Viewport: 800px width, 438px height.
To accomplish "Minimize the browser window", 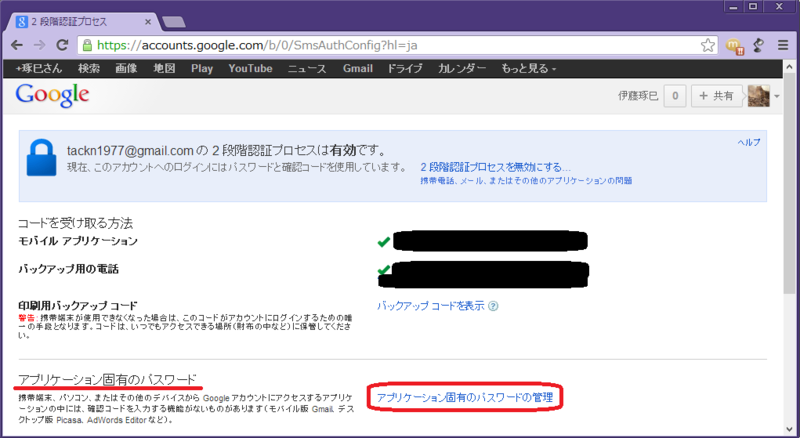I will pyautogui.click(x=734, y=7).
